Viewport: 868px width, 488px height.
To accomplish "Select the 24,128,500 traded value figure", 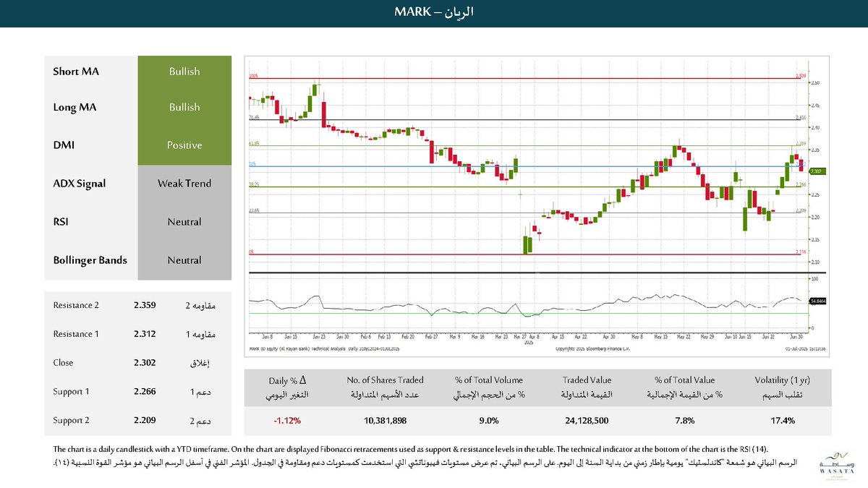I will 587,419.
